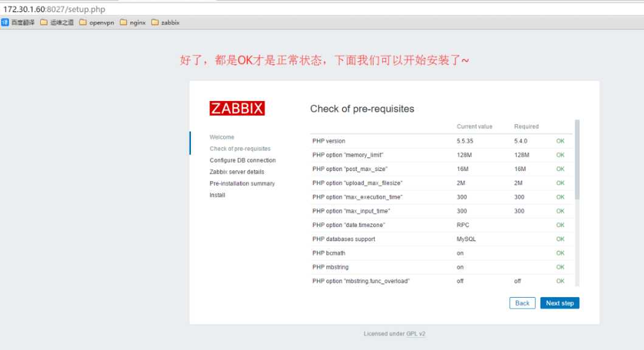This screenshot has height=350, width=644.
Task: Click PHP option "post_max_size" label
Action: pos(350,169)
